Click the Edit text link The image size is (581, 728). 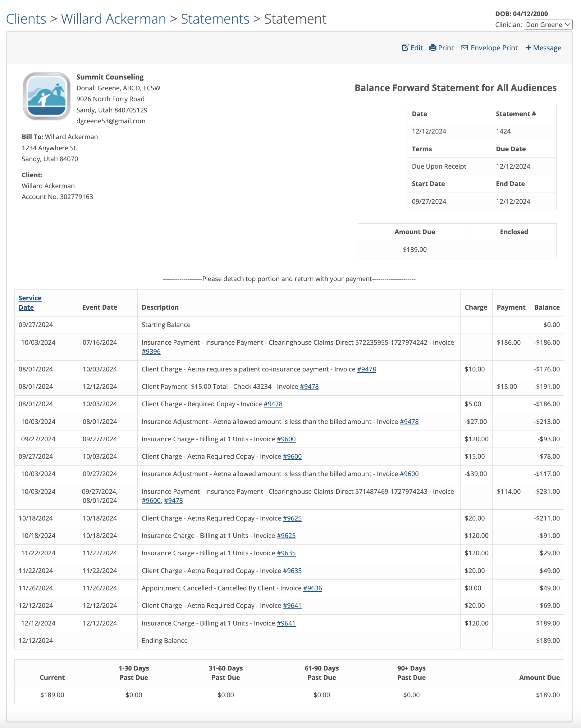click(417, 48)
